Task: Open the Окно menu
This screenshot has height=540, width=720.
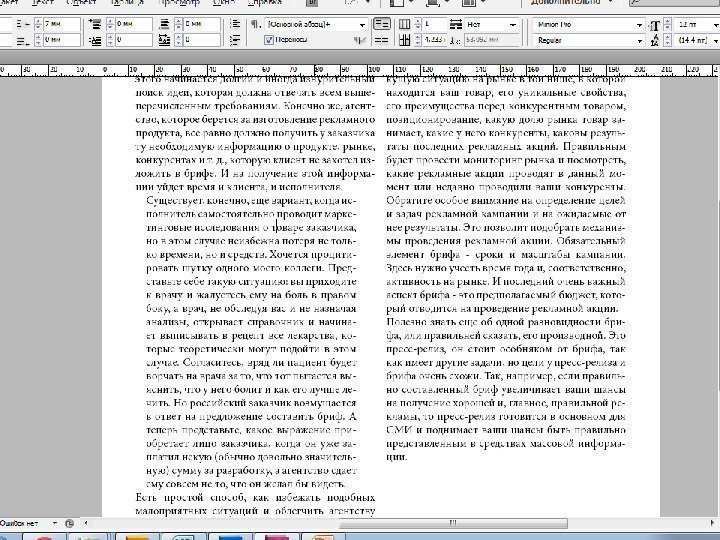Action: (x=224, y=2)
